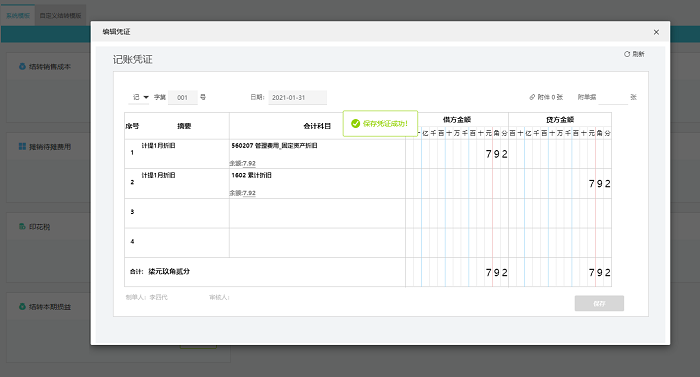Click the 审核人 label
Image resolution: width=700 pixels, height=377 pixels.
[x=219, y=297]
